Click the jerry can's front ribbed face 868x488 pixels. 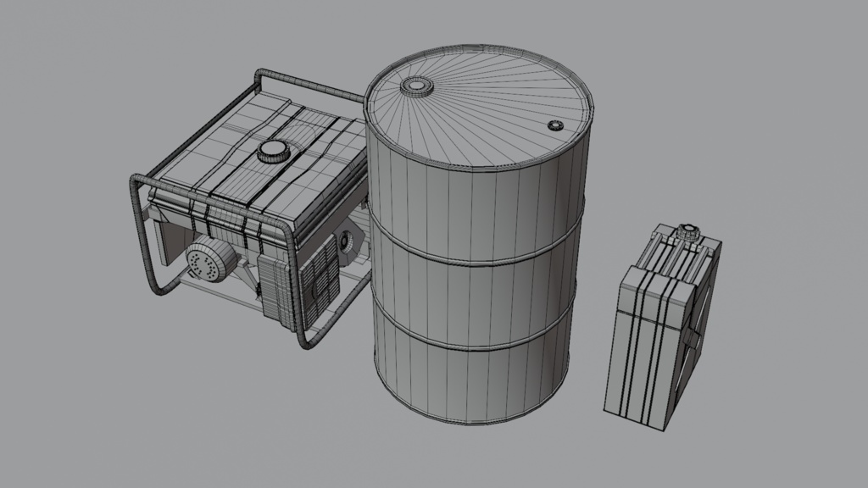click(x=644, y=347)
